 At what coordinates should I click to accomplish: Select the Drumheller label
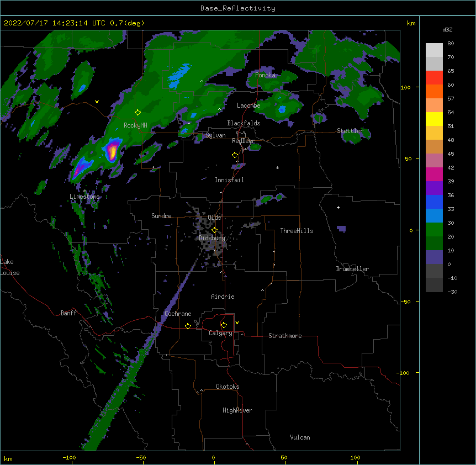[352, 269]
